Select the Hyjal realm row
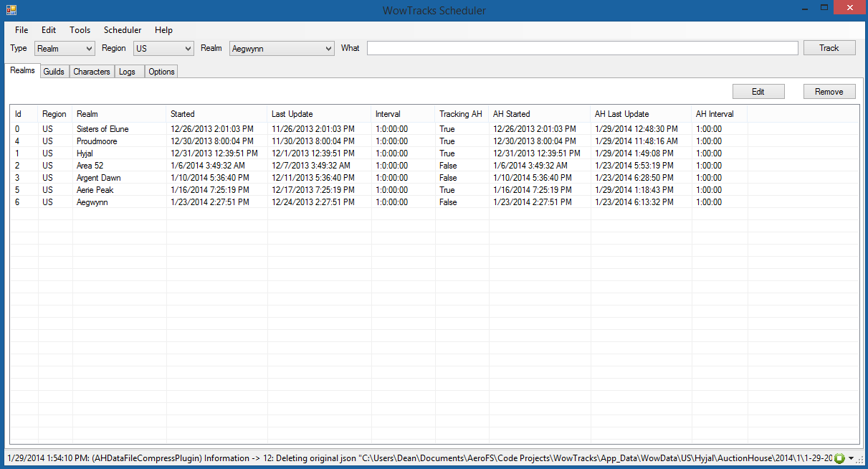Screen dimensions: 868x469 (434, 153)
